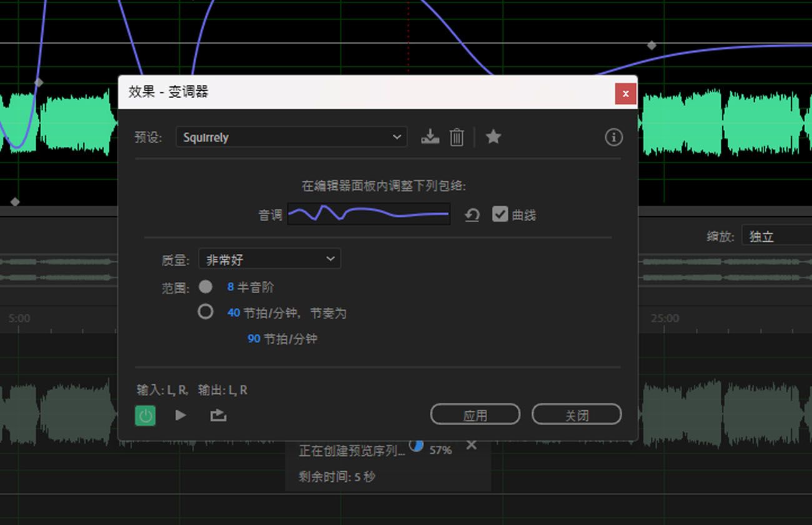Select the 节拍/分钟 range radio button

click(x=205, y=311)
